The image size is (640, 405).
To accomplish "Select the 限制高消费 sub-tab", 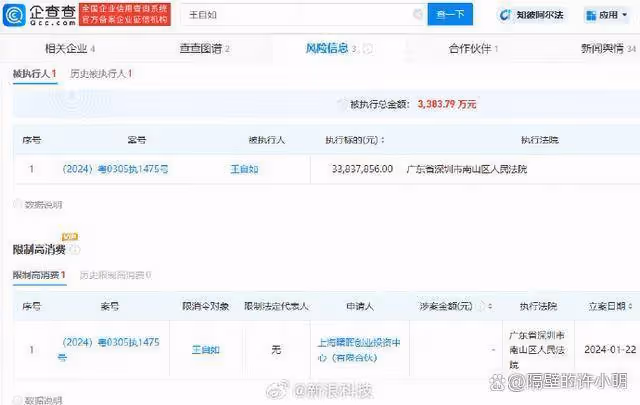I will 39,275.
